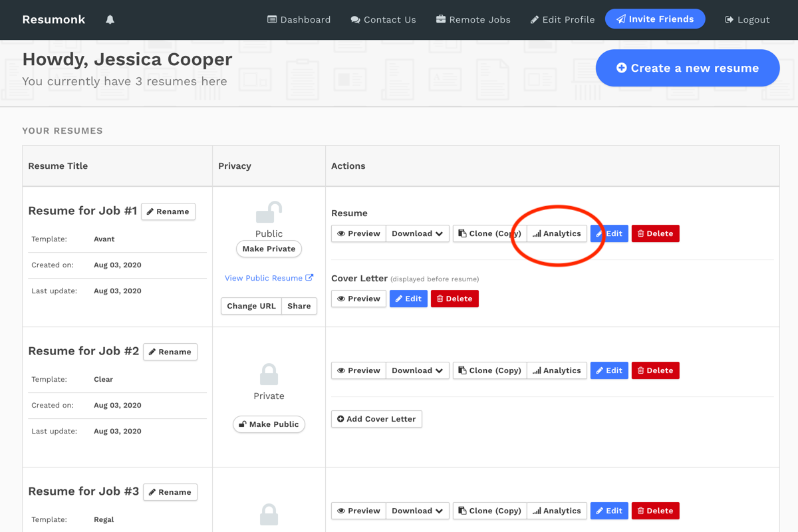The height and width of the screenshot is (532, 798).
Task: Delete Resume for Job #1
Action: 655,233
